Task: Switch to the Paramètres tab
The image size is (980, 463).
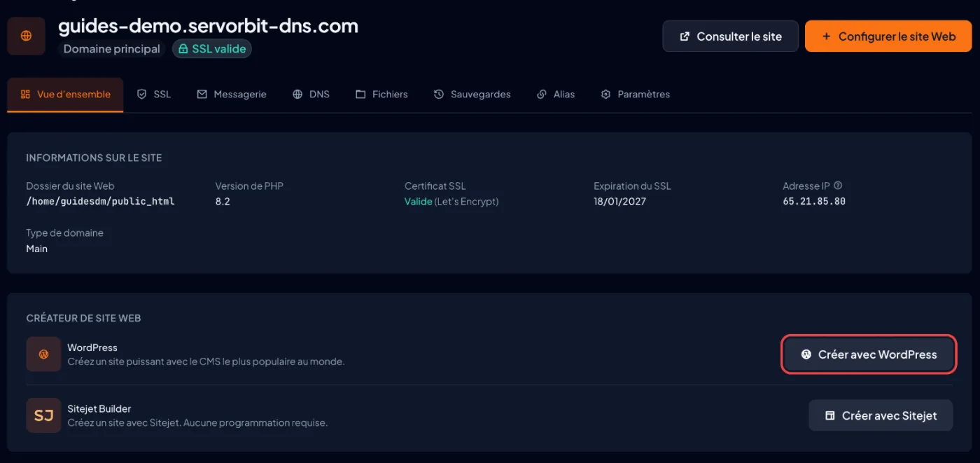Action: [x=636, y=95]
